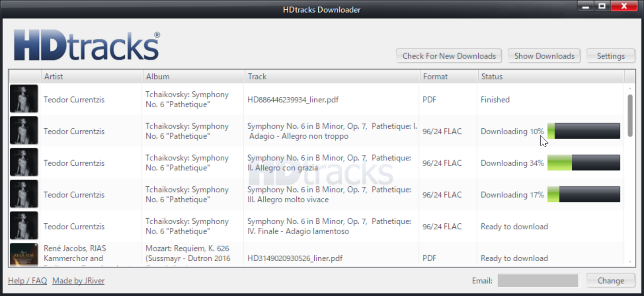Viewport: 644px width, 296px height.
Task: Select the HD886446239934_liner.pdf track text
Action: coord(293,100)
